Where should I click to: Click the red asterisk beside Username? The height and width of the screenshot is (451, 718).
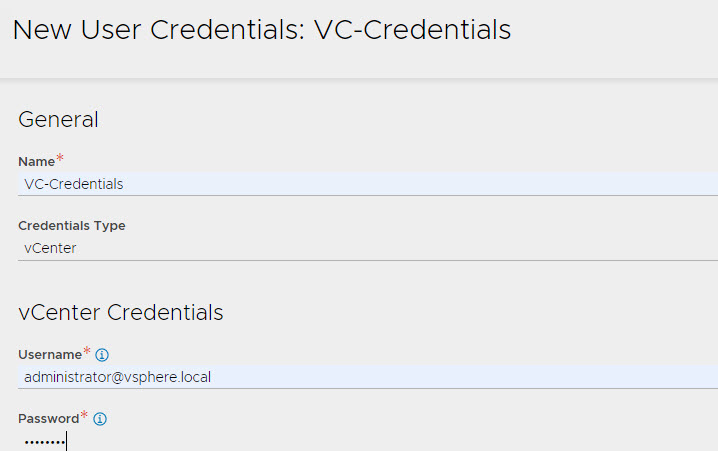86,352
